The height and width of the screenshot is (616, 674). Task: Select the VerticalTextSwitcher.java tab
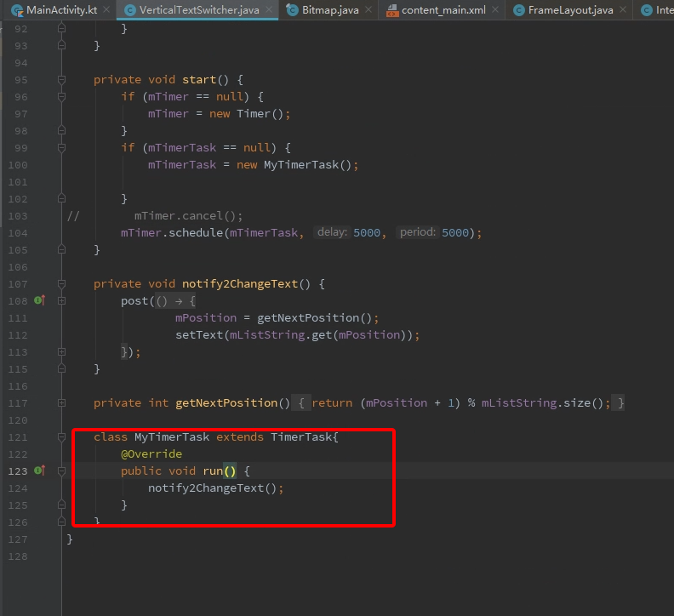(x=199, y=10)
